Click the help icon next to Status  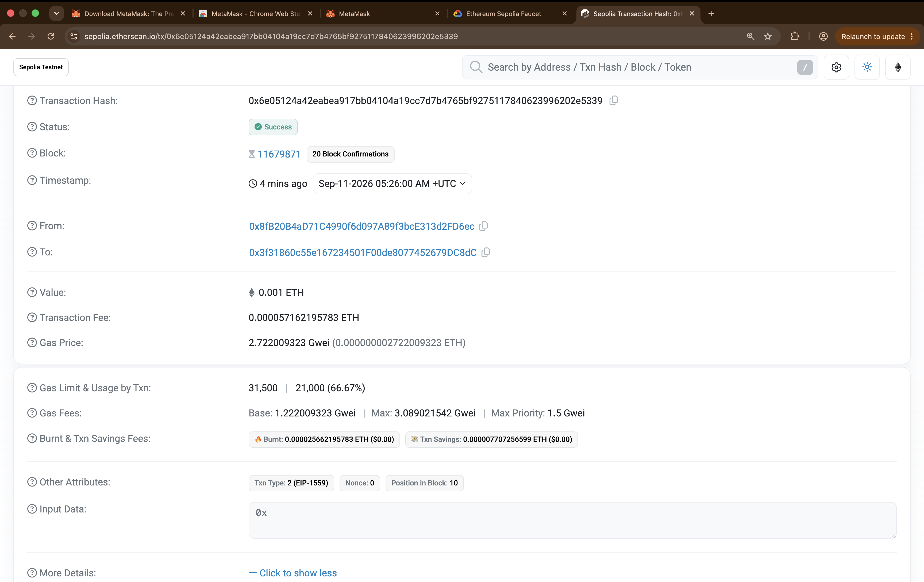32,127
